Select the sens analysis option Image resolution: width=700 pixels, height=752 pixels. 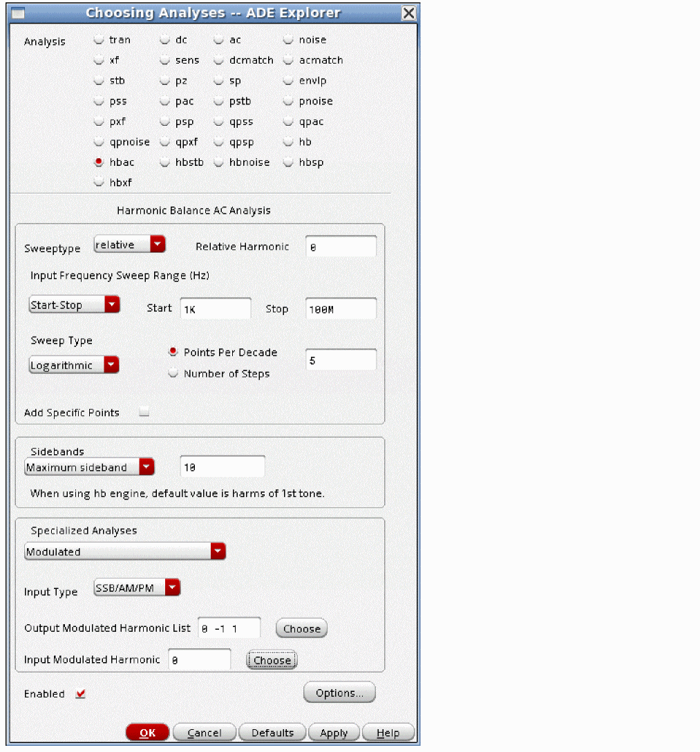pyautogui.click(x=165, y=60)
